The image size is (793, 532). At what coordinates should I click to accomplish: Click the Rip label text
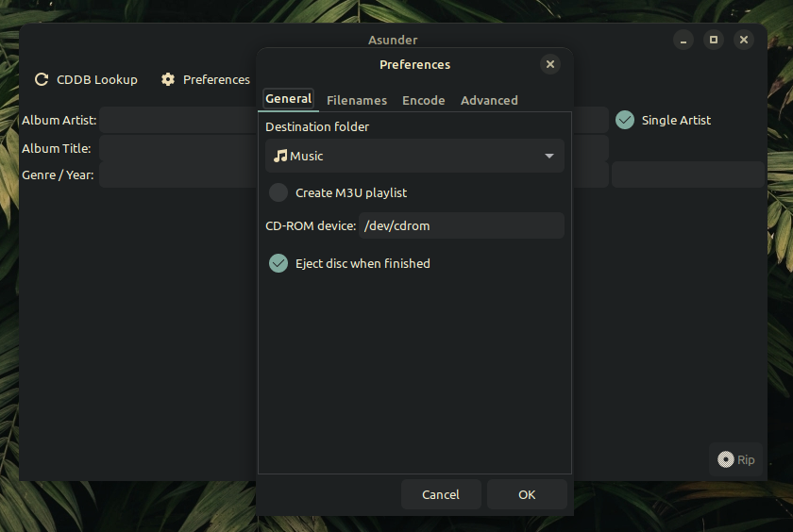746,459
